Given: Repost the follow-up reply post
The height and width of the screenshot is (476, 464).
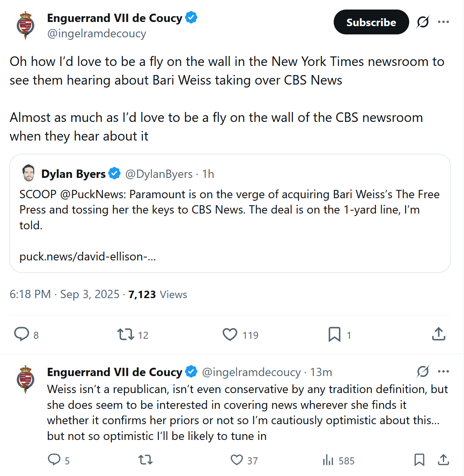Looking at the screenshot, I should (146, 460).
